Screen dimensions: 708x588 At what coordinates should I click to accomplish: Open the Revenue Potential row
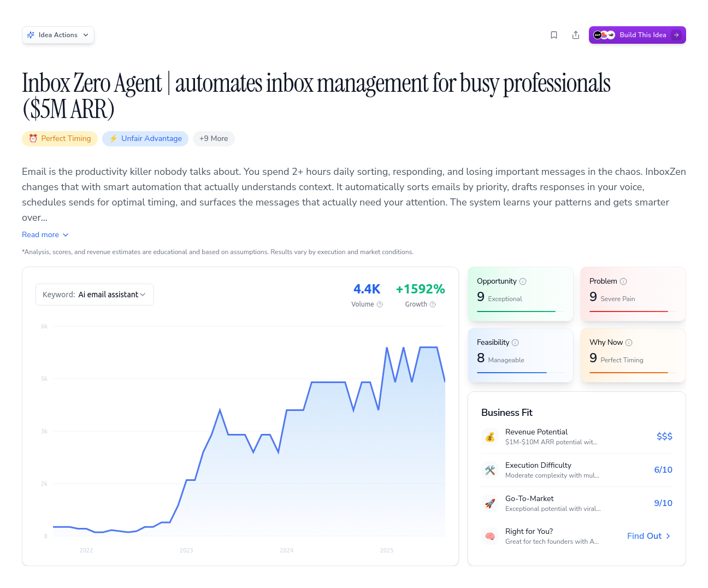576,437
